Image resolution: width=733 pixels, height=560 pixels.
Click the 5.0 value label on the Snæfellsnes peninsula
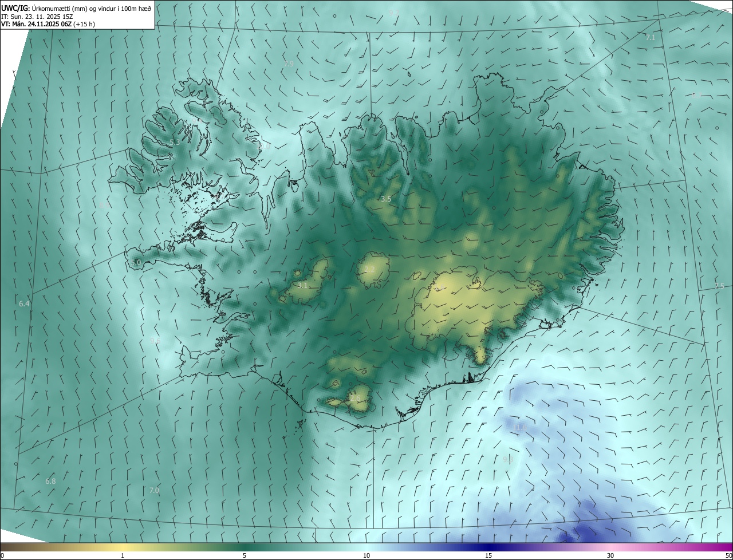point(136,262)
